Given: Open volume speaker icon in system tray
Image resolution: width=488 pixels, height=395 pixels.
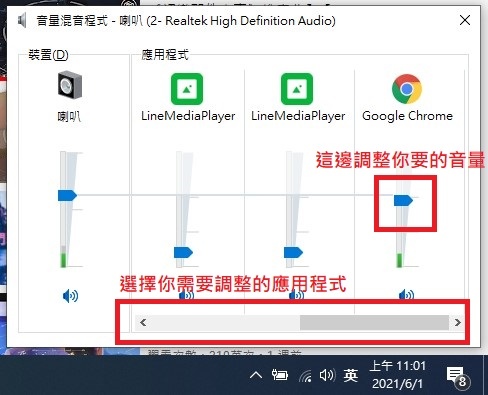Looking at the screenshot, I should coord(327,376).
